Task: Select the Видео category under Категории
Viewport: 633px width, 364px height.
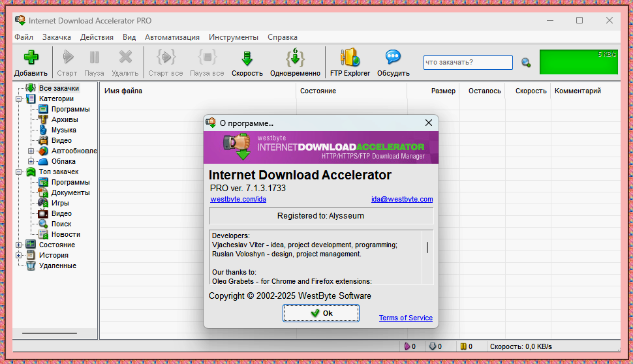Action: [x=61, y=140]
